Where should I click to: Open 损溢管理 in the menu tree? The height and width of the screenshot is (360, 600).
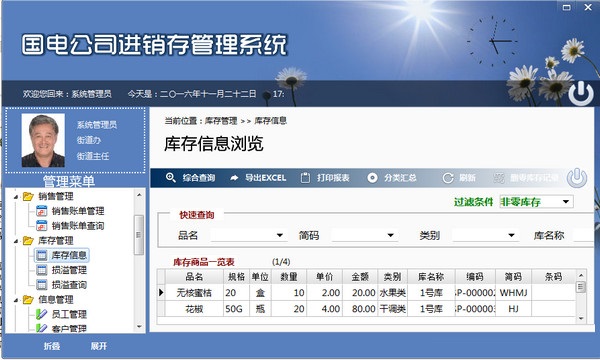tap(69, 270)
